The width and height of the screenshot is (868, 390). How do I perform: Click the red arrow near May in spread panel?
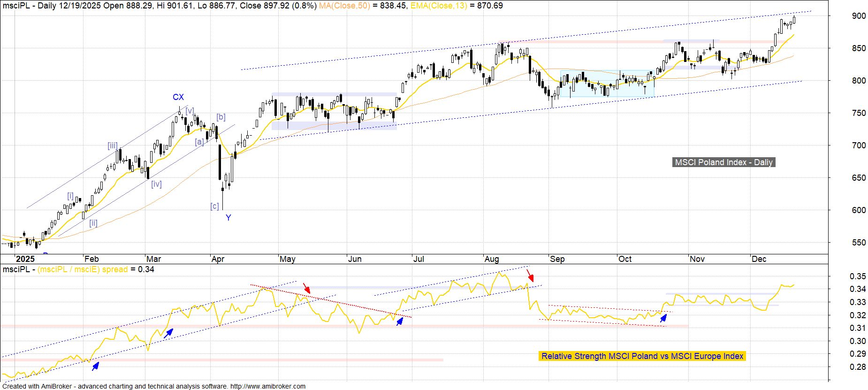point(306,288)
